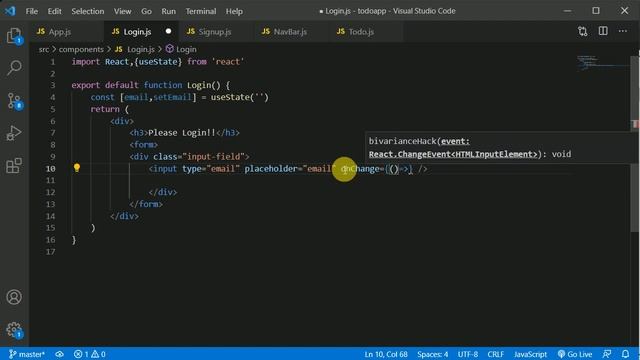
Task: Click the eye watch icon in status bar
Action: click(59, 354)
